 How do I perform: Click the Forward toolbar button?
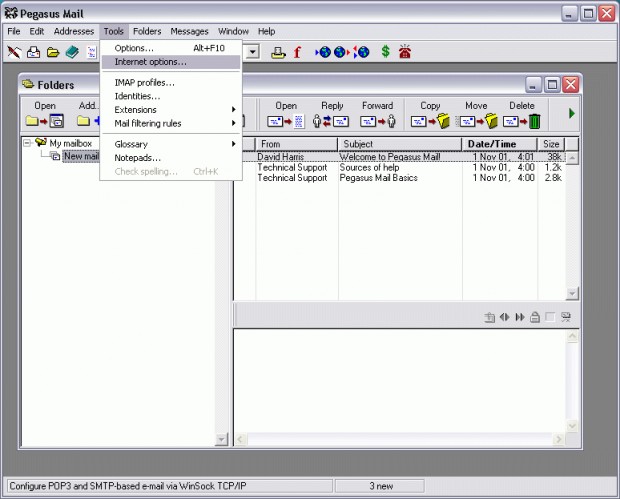[x=378, y=114]
